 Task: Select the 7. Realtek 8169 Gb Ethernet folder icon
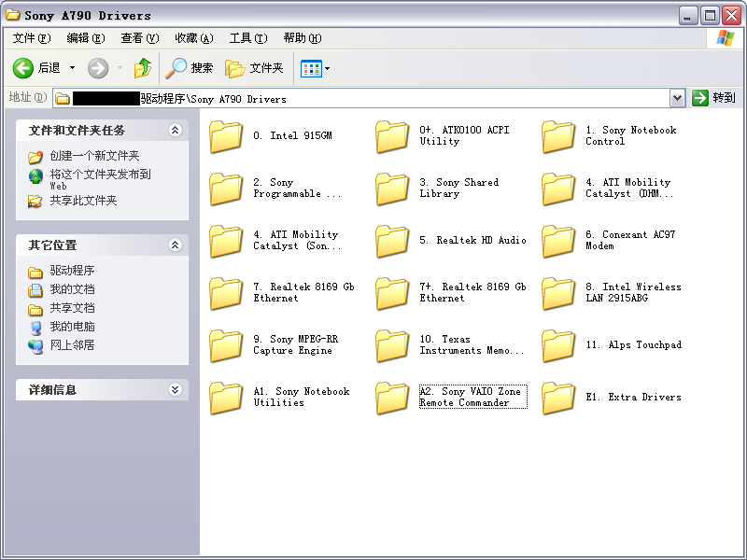pyautogui.click(x=226, y=293)
